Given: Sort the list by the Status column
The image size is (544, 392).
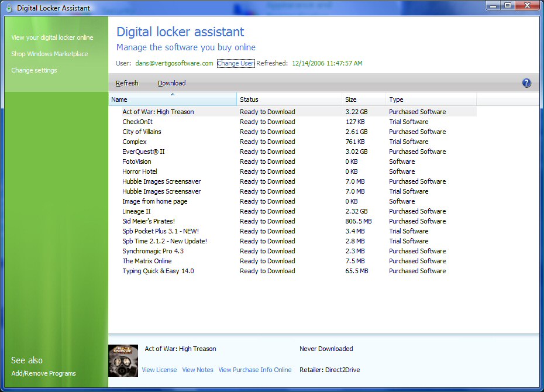Looking at the screenshot, I should [x=290, y=99].
